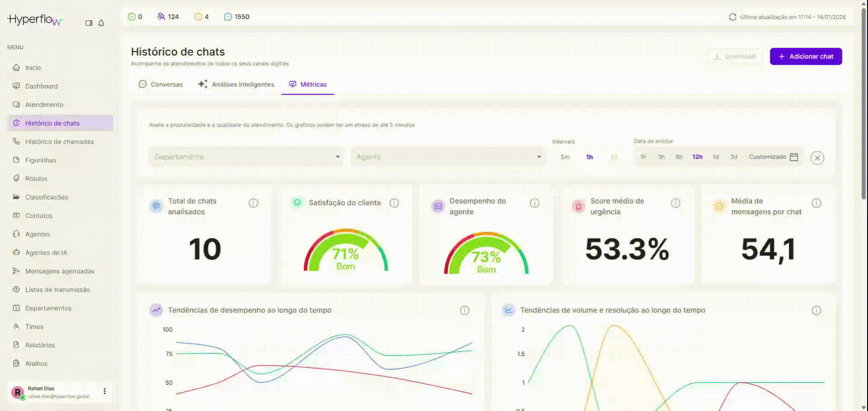This screenshot has width=868, height=411.
Task: Open Histórico de chamadas in sidebar
Action: coord(59,142)
